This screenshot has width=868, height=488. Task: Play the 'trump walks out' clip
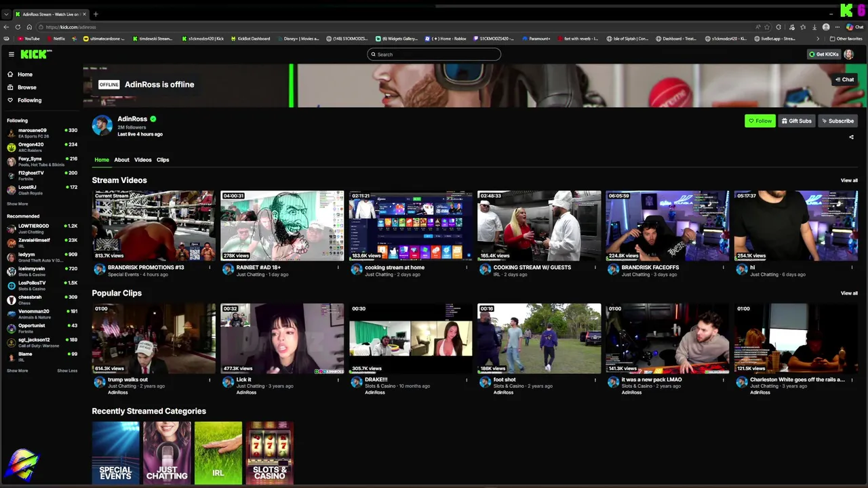coord(154,338)
